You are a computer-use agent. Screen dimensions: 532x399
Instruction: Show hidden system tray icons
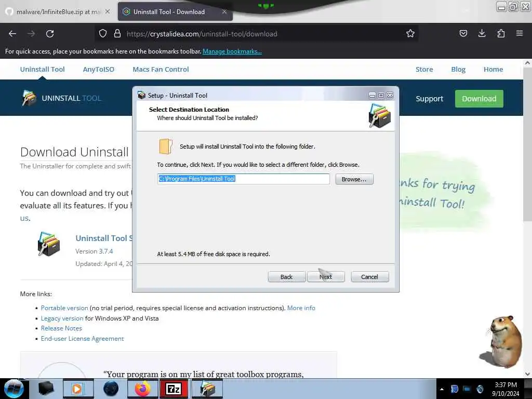coord(442,389)
